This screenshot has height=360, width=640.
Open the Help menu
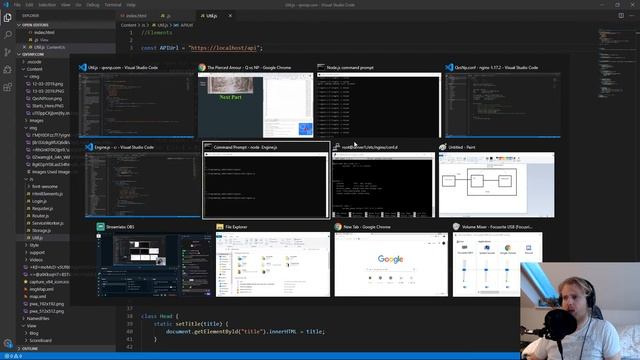click(131, 5)
